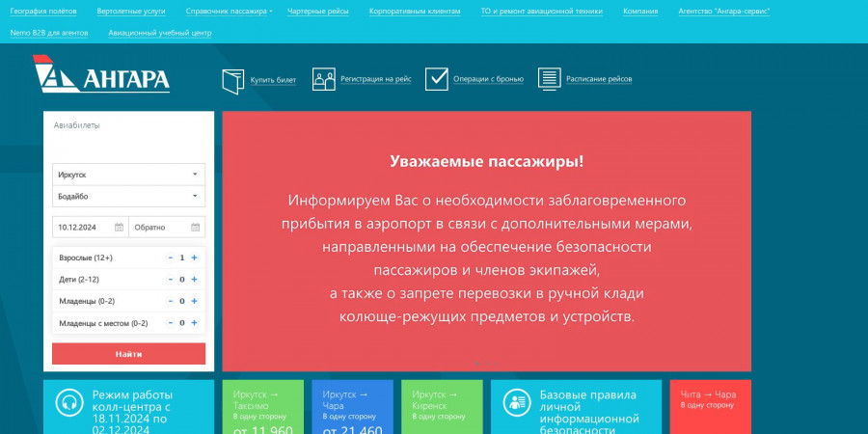Image resolution: width=868 pixels, height=434 pixels.
Task: Increase Дети (2-12) passenger count
Action: pos(194,280)
